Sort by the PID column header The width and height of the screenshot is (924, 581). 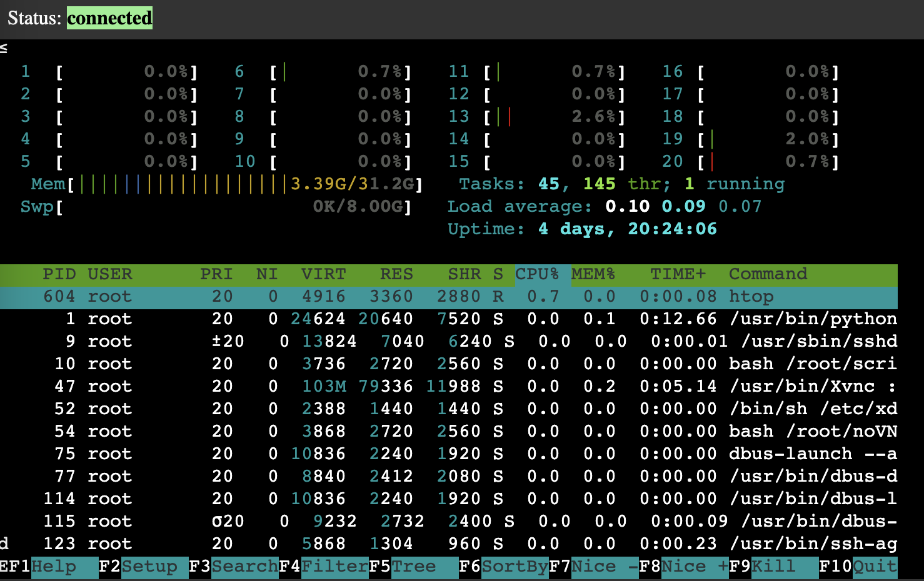tap(59, 274)
